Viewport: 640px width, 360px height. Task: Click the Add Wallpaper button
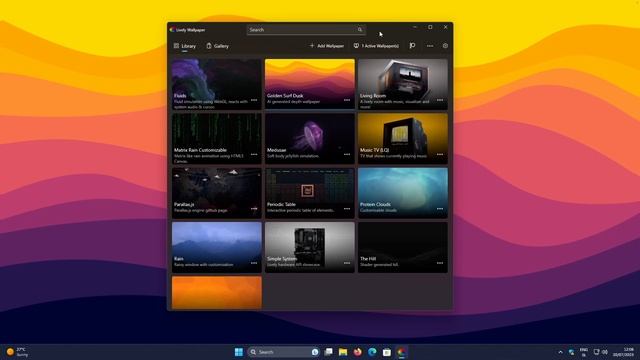tap(327, 46)
